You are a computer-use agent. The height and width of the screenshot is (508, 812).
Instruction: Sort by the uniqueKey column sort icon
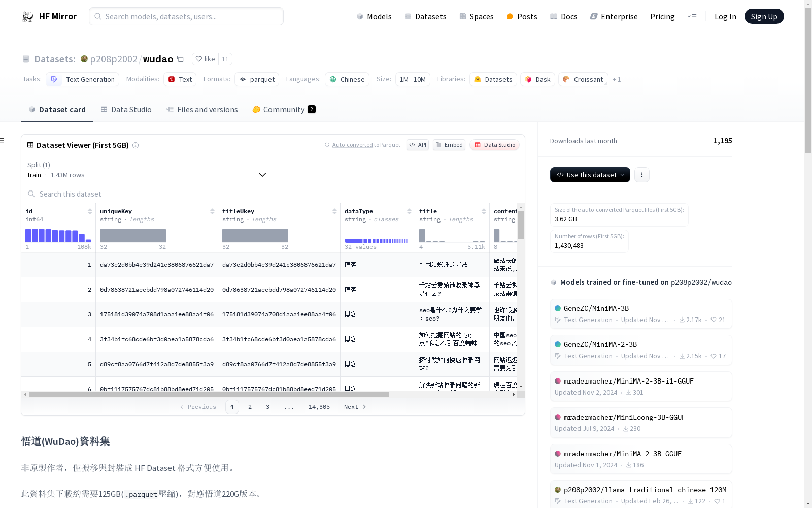(x=212, y=211)
